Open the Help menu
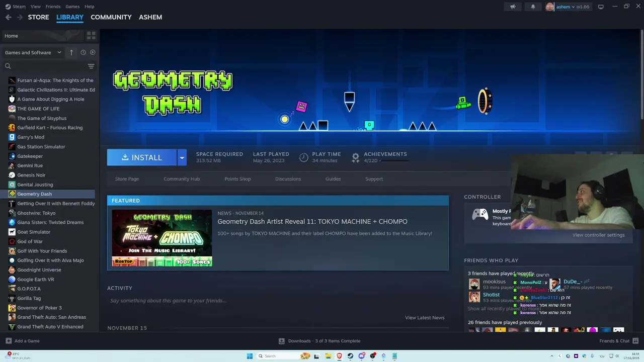The height and width of the screenshot is (362, 644). point(90,7)
